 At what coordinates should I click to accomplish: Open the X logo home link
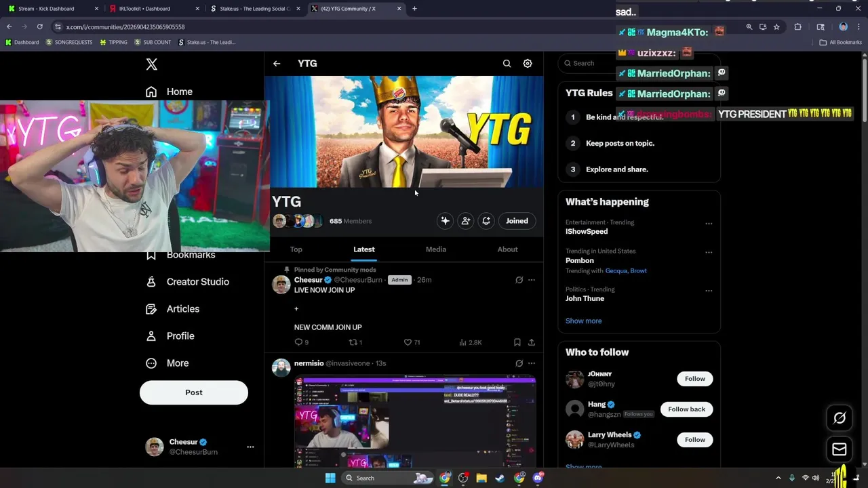151,64
